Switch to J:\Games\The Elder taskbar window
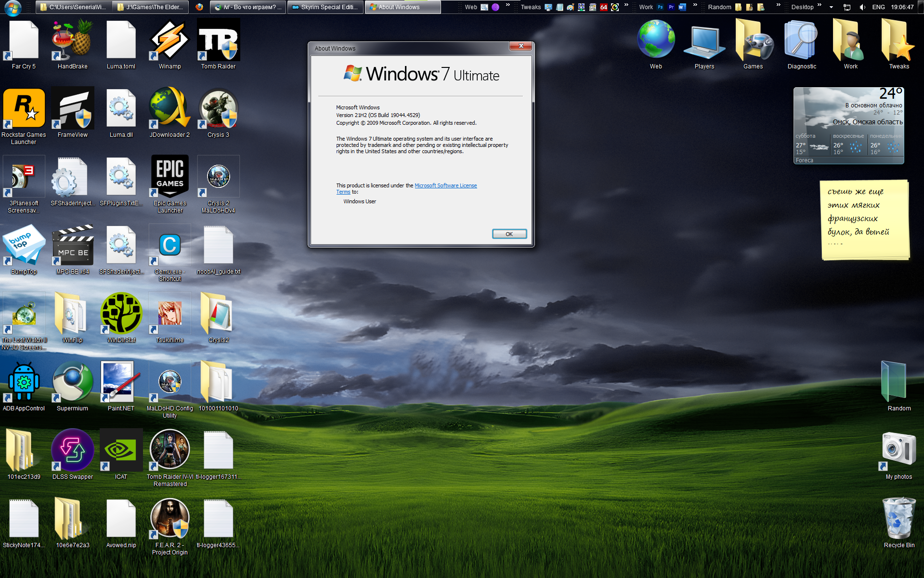The image size is (924, 578). [150, 7]
